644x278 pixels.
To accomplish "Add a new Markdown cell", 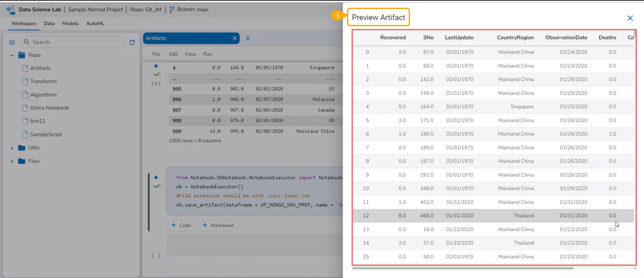I will point(218,225).
